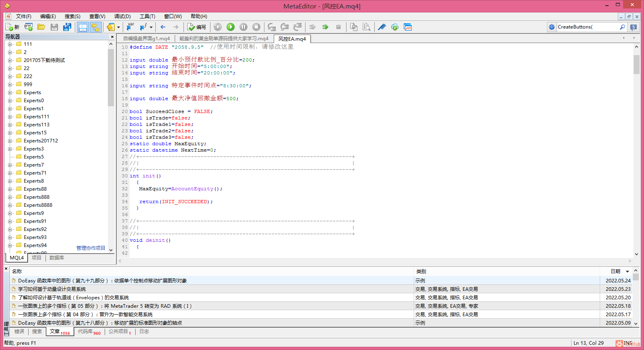Switch to the 公共项目 toolbox tab

[x=120, y=332]
